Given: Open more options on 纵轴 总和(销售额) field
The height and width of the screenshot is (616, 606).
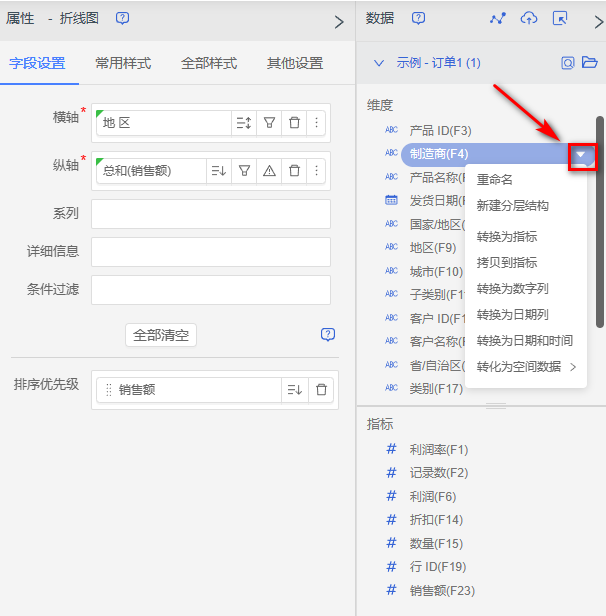Looking at the screenshot, I should (x=317, y=171).
